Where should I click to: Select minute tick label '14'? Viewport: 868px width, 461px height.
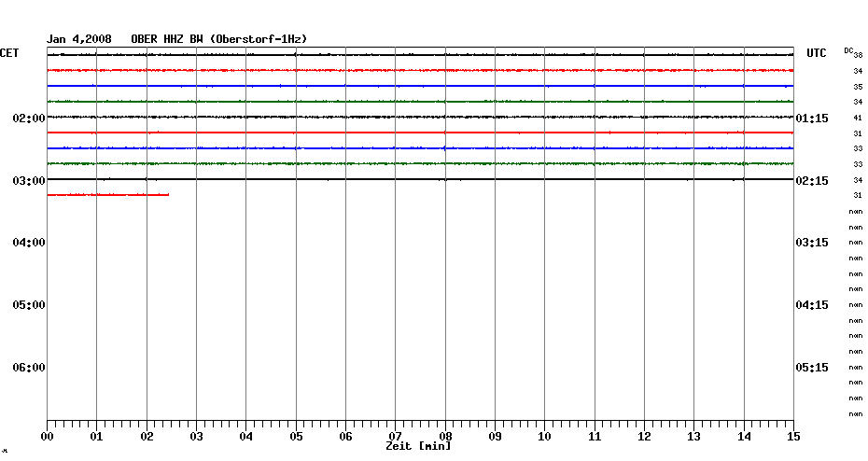(744, 436)
